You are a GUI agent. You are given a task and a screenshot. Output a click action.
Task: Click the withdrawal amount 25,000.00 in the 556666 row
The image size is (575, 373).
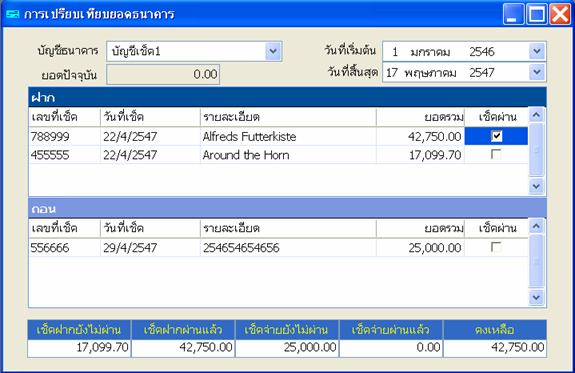pos(435,248)
